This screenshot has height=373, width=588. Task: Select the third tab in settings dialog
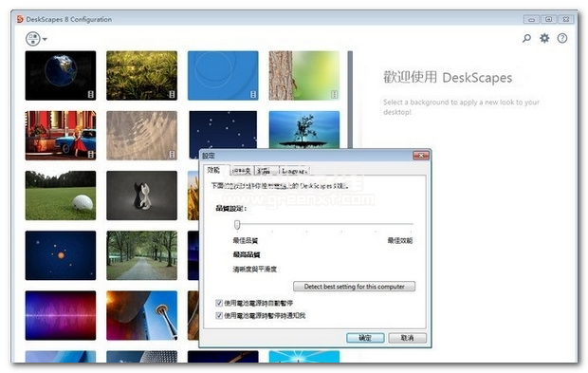pos(266,171)
